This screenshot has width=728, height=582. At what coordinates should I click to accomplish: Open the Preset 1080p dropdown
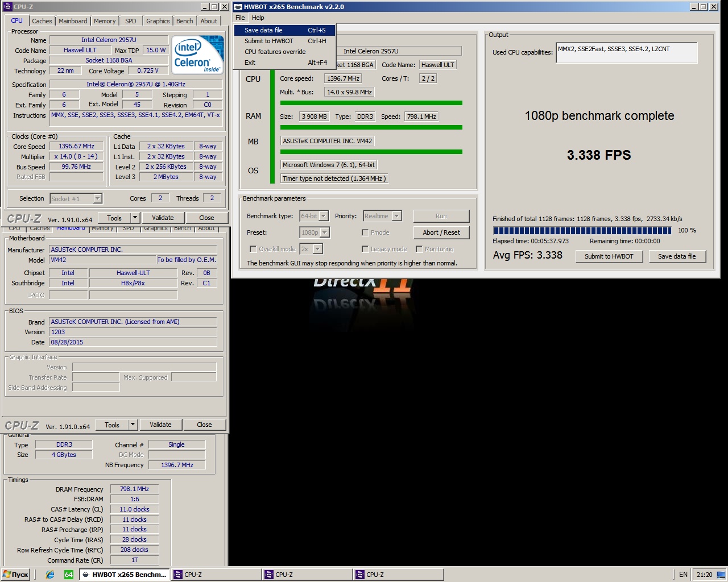(325, 232)
